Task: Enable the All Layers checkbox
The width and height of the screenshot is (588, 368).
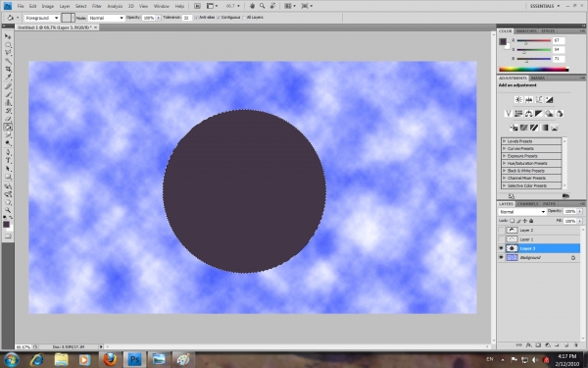Action: point(244,18)
